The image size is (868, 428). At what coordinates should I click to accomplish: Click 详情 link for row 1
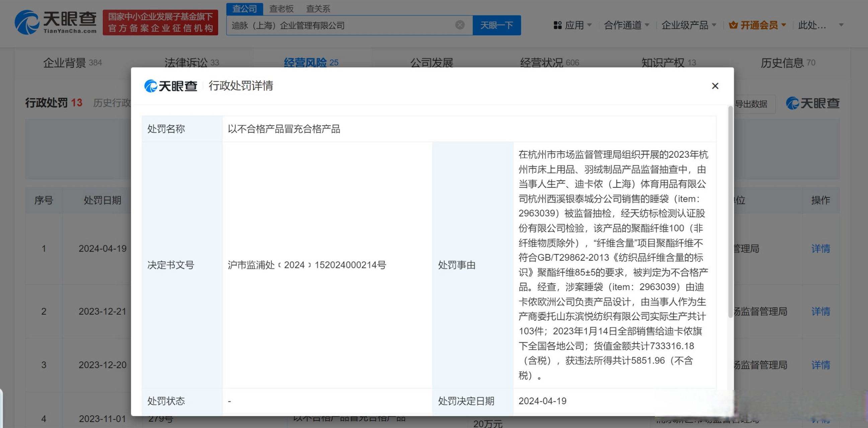[x=820, y=249]
